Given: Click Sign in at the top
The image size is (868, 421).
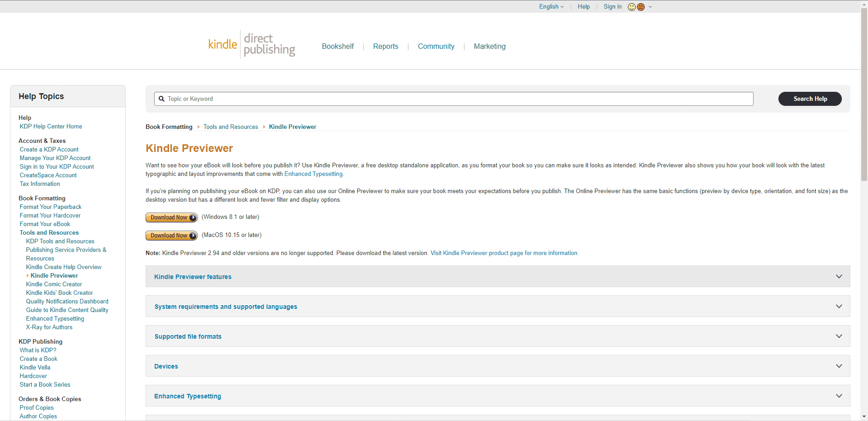Looking at the screenshot, I should point(613,6).
